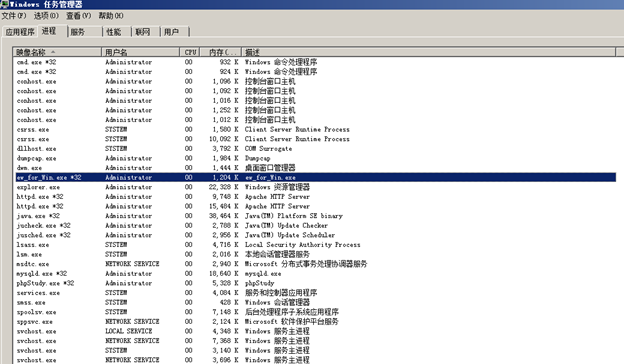Sort processes by 用户名 column header
624x364 pixels.
pyautogui.click(x=140, y=52)
